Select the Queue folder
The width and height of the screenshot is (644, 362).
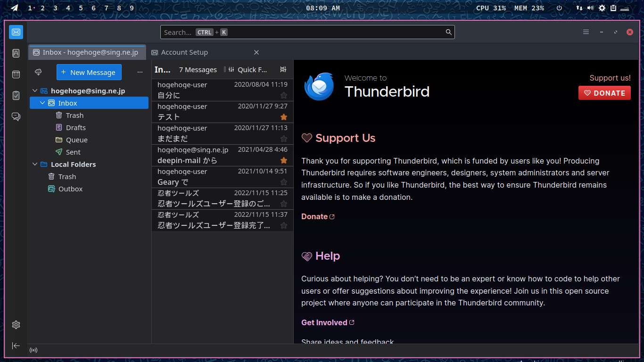(89, 140)
